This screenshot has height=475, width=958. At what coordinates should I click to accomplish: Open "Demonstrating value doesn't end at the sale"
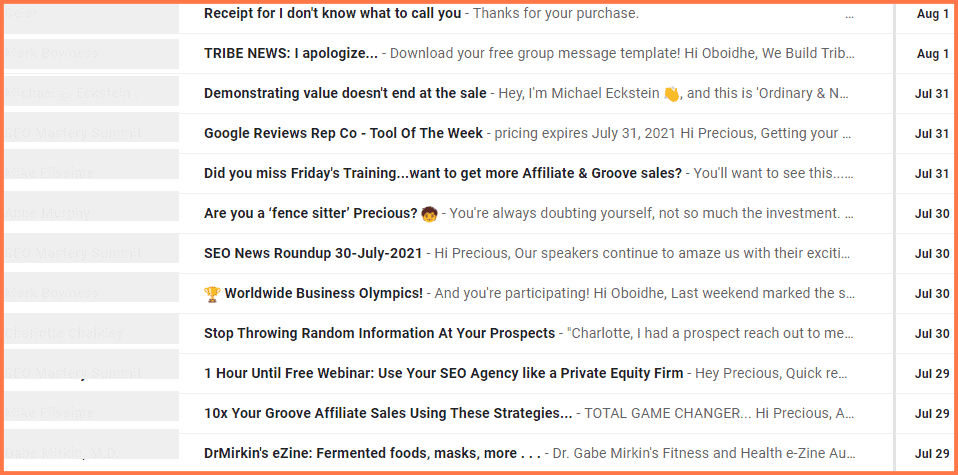point(345,94)
